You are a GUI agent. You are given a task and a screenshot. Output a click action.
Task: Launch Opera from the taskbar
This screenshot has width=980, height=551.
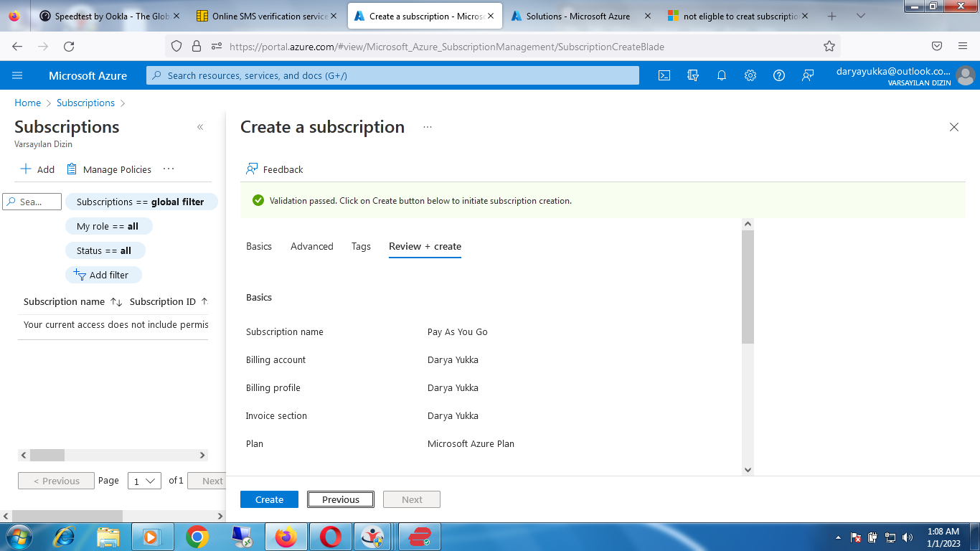click(x=331, y=537)
